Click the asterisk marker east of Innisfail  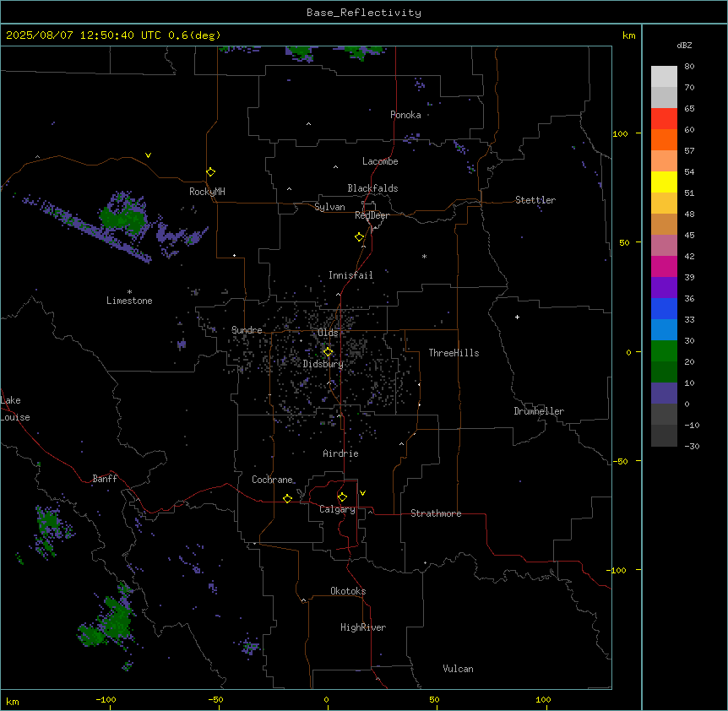[424, 256]
